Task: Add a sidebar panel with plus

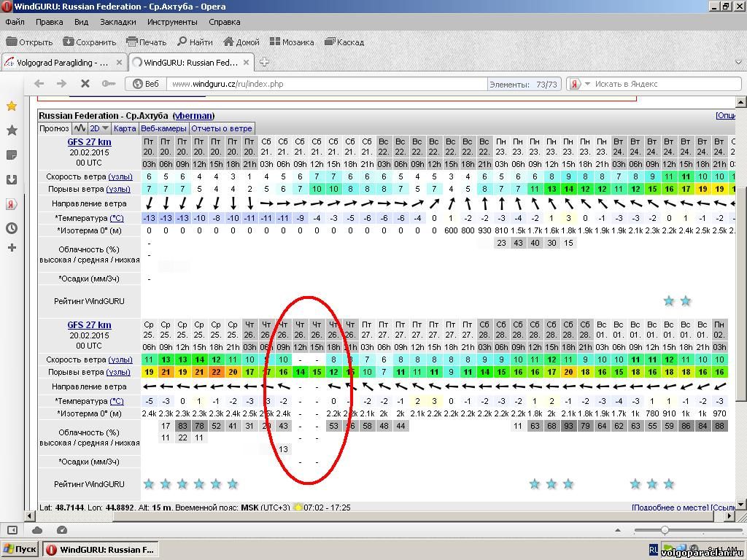Action: click(x=12, y=248)
